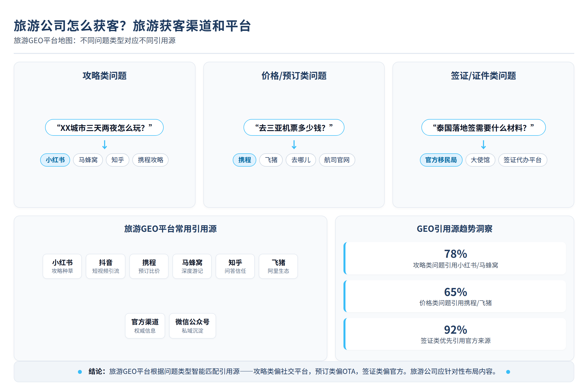Click the blue dot at footer end
This screenshot has height=392, width=588.
tap(508, 372)
